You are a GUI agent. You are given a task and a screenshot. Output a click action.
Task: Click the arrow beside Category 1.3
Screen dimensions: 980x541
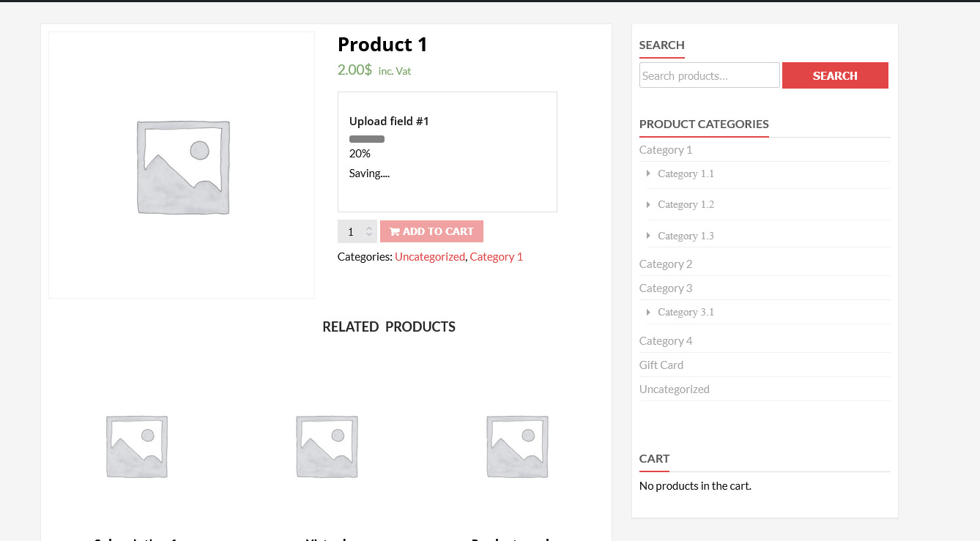pos(648,236)
